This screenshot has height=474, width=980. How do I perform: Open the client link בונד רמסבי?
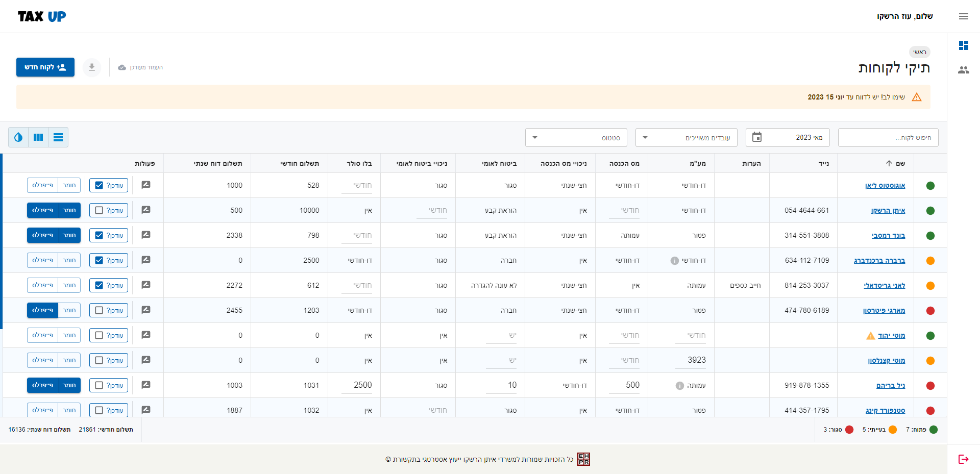click(888, 235)
